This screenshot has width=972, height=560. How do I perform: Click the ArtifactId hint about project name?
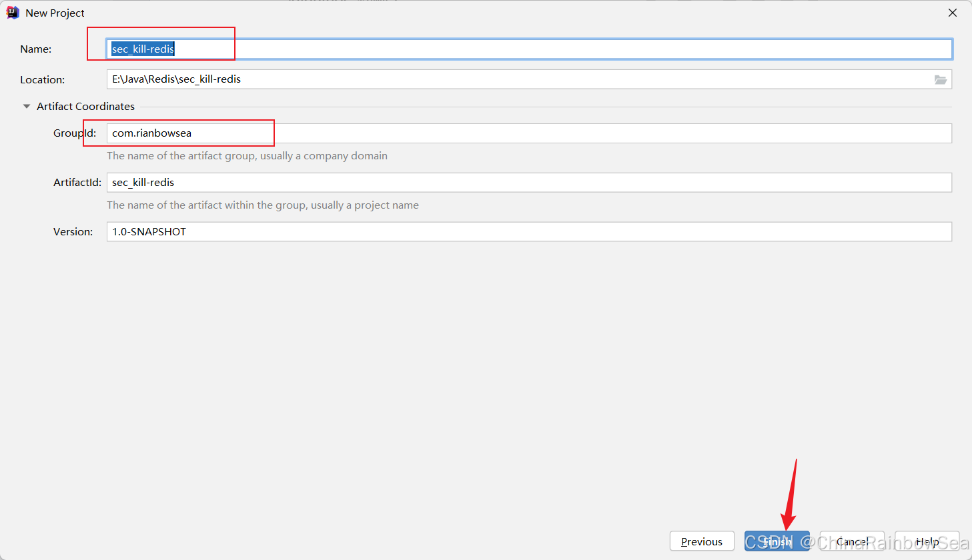pos(263,205)
